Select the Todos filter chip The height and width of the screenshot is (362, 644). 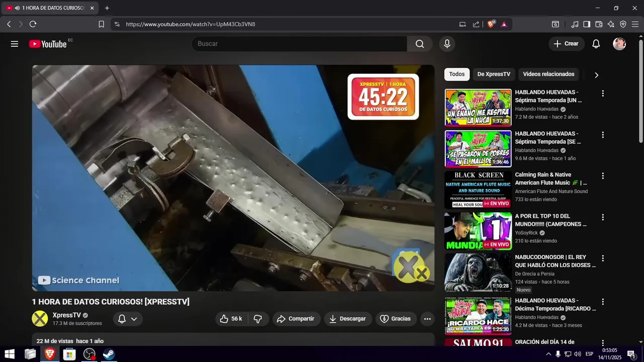click(x=457, y=74)
